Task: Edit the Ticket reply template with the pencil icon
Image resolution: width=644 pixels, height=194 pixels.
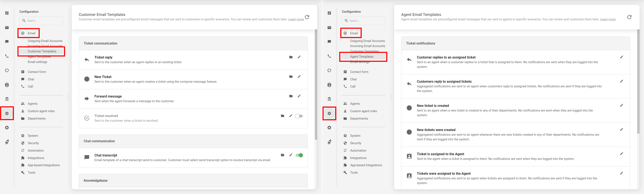Action: click(299, 57)
